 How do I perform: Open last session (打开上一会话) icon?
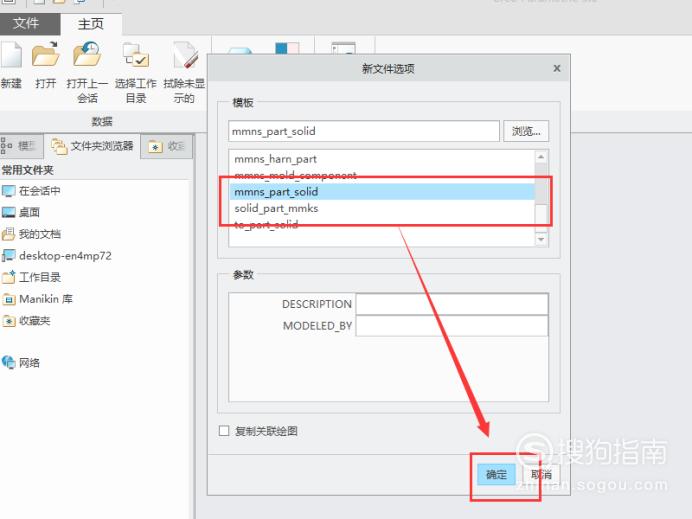(87, 54)
